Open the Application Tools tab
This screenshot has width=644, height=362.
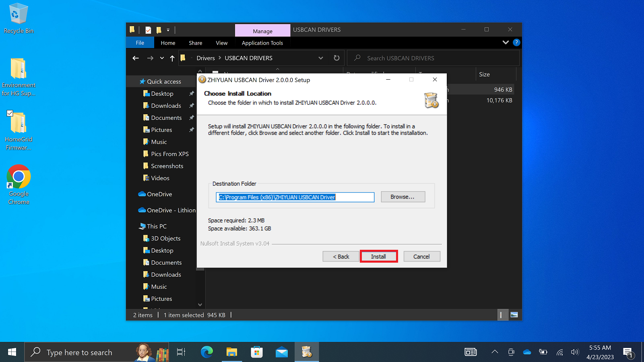(262, 43)
